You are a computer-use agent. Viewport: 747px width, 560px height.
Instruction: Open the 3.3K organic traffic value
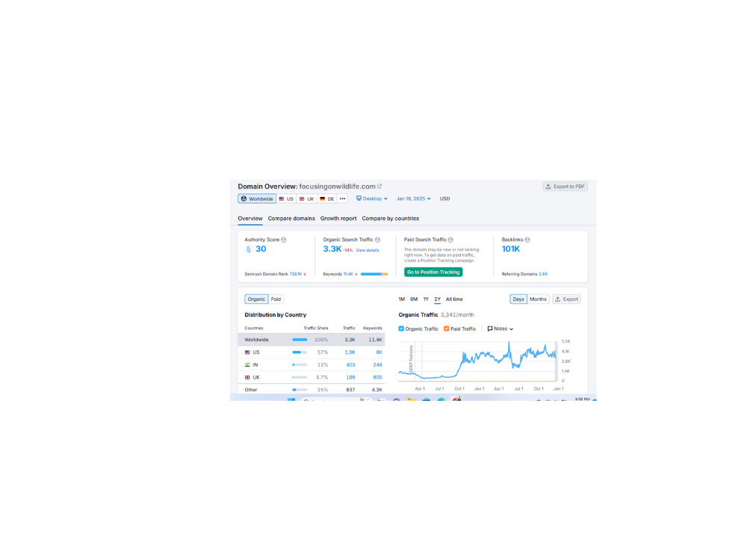[x=332, y=249]
